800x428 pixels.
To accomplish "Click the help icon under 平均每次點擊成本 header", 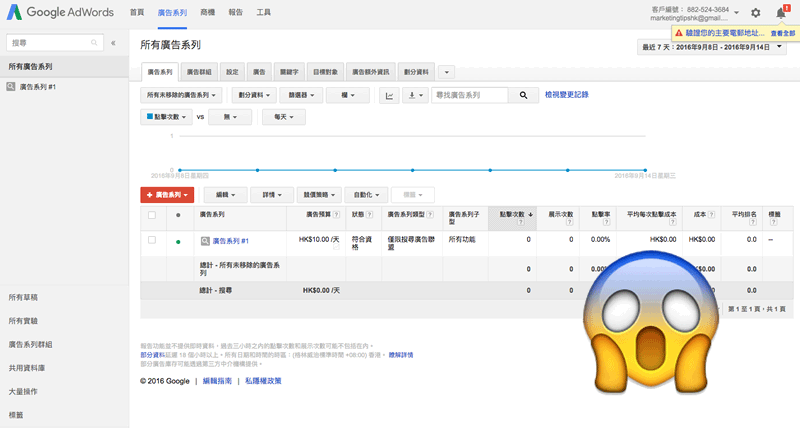I will coord(672,222).
